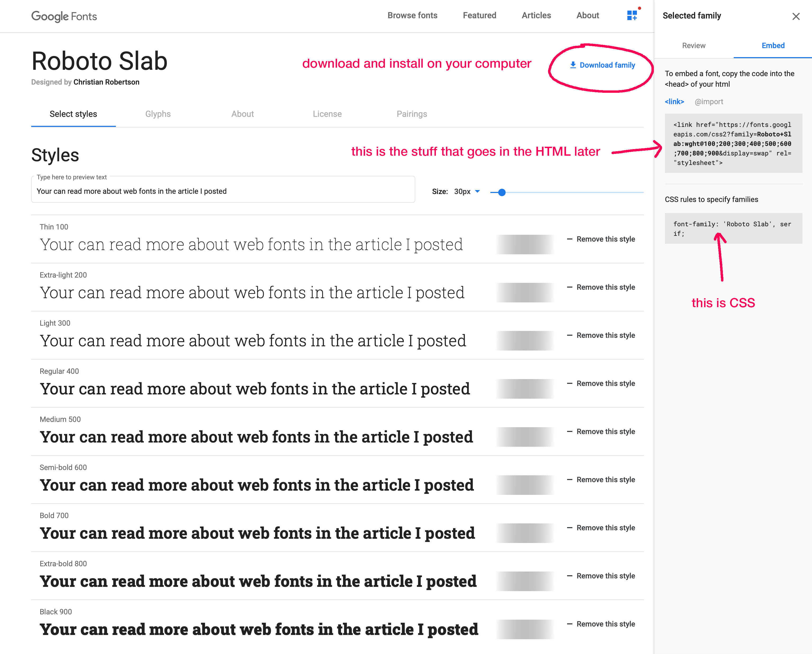The width and height of the screenshot is (812, 654).
Task: Remove the Bold 700 style
Action: tap(601, 528)
